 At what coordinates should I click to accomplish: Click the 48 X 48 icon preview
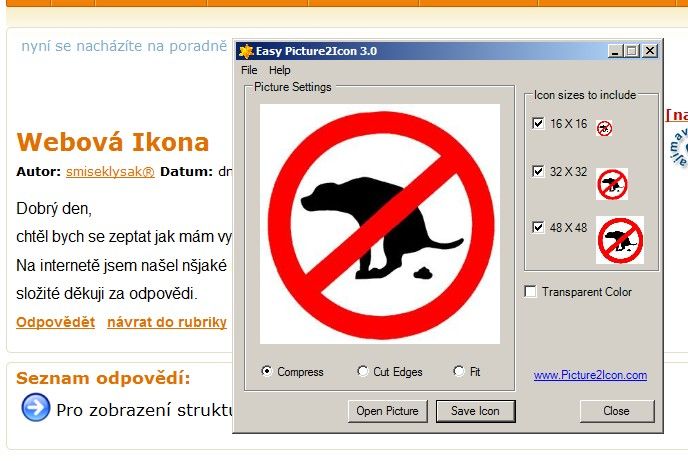click(x=620, y=240)
